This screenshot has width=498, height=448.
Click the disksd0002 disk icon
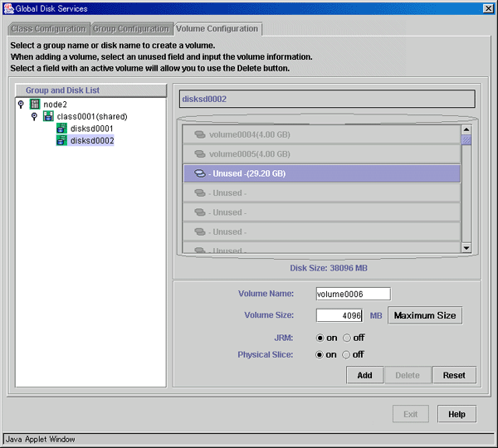[61, 141]
